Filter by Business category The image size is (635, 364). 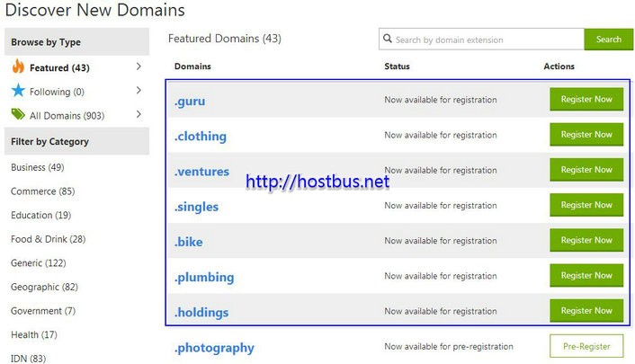point(37,167)
